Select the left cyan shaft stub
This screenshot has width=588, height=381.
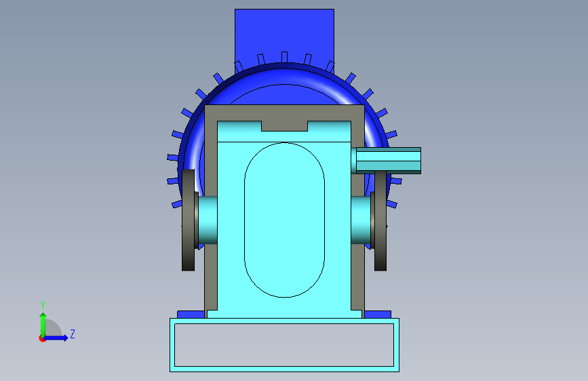(208, 220)
